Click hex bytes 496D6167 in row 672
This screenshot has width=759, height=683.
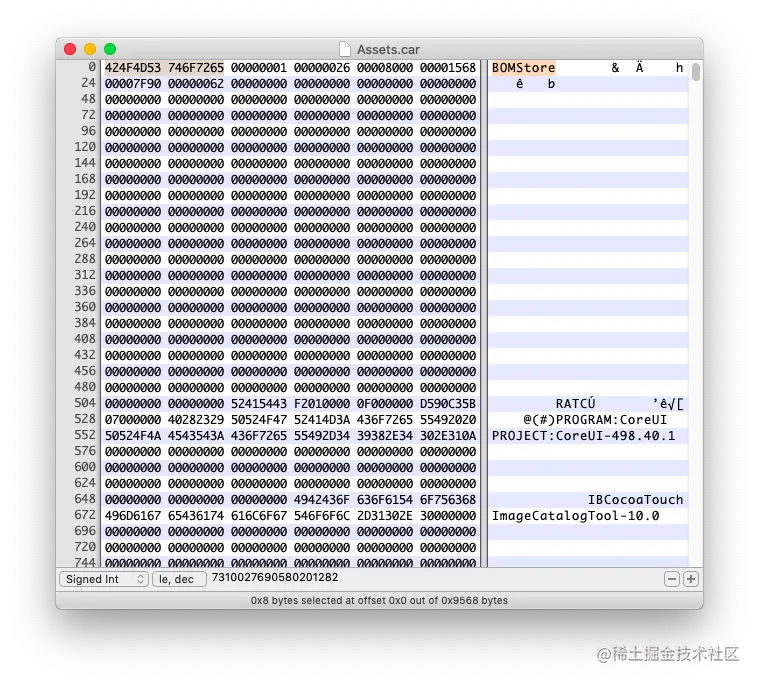[133, 516]
